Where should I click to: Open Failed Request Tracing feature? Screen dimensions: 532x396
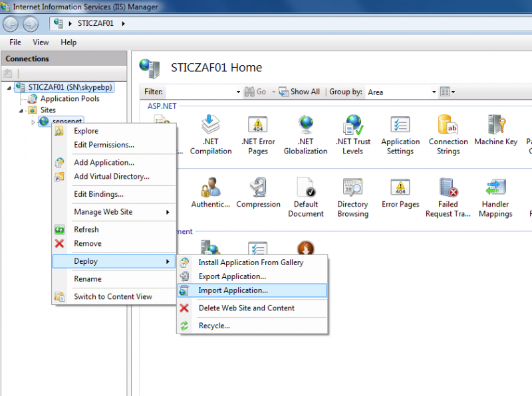point(448,197)
